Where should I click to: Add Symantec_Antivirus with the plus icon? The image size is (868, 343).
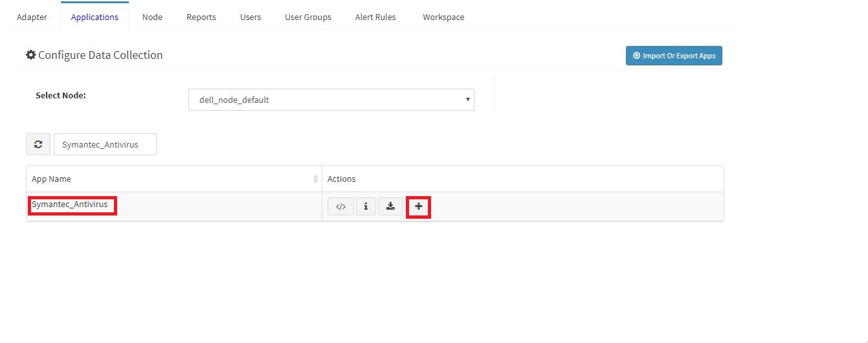point(418,206)
